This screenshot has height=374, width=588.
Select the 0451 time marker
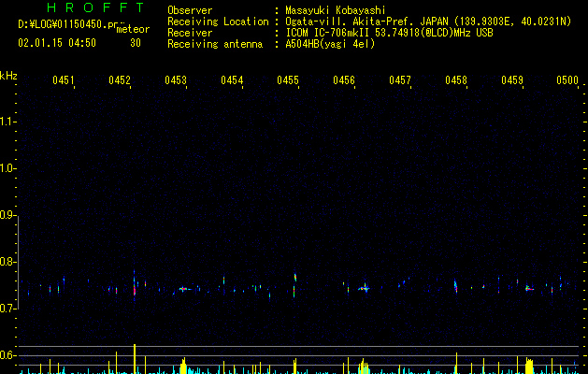click(x=63, y=80)
